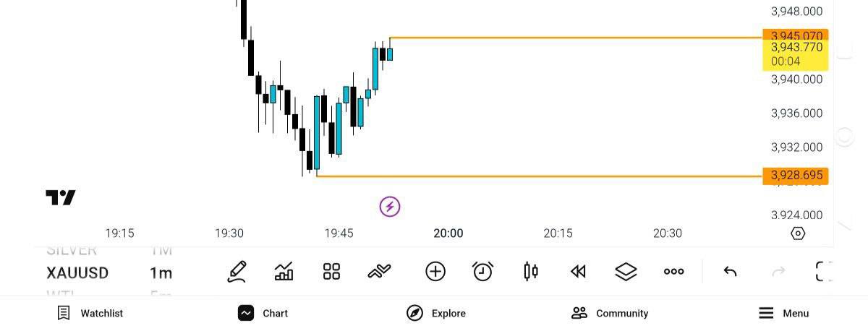Select the XAUUSD symbol name
Screen dimensions: 868x331
pyautogui.click(x=77, y=272)
